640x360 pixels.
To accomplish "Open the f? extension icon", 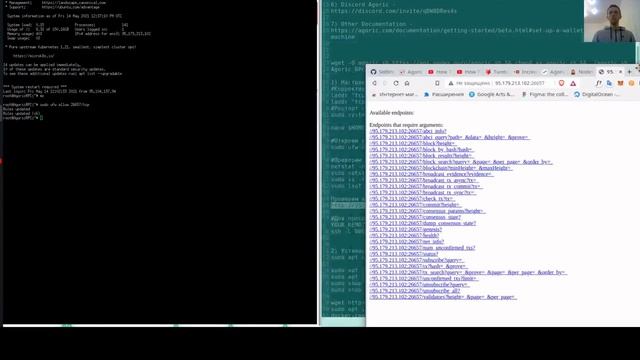I will tap(599, 83).
